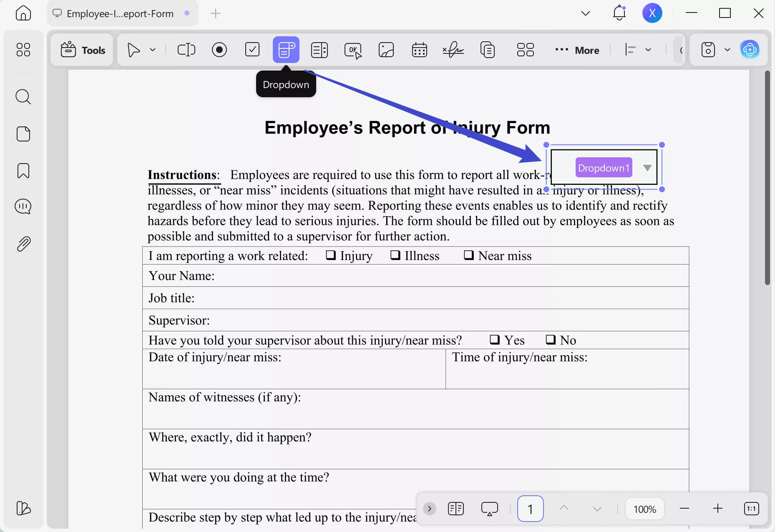The width and height of the screenshot is (775, 532).
Task: Click the page number input field
Action: (x=530, y=509)
